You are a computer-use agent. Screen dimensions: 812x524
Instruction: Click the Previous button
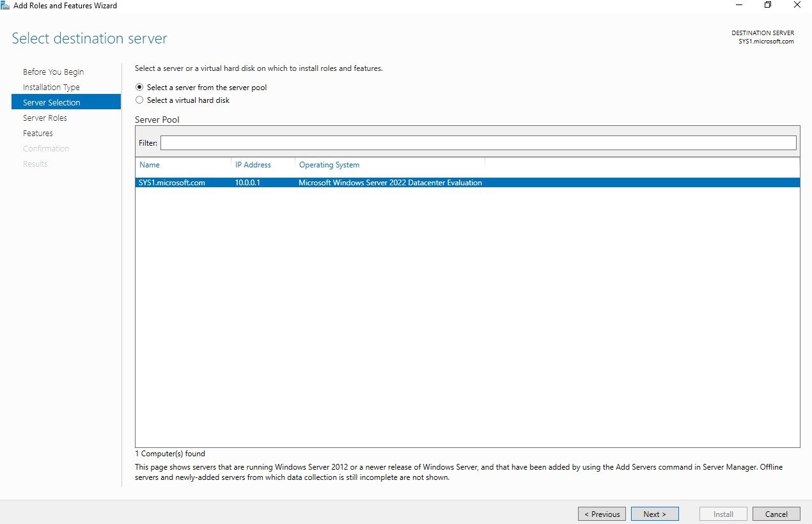pos(602,514)
